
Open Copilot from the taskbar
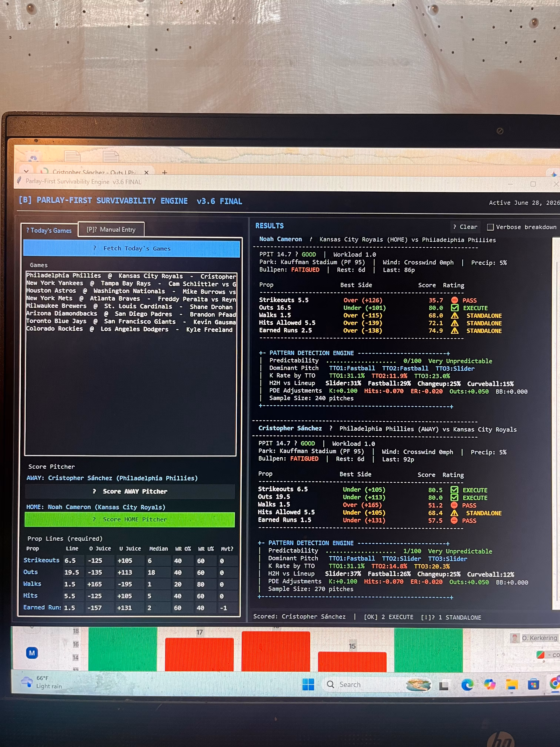(489, 685)
